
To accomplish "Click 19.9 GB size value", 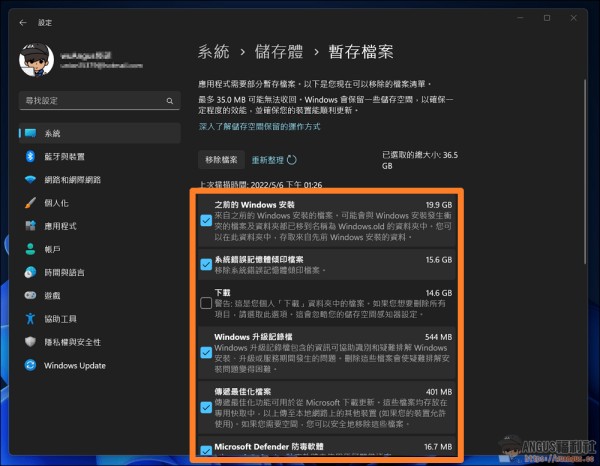I will (439, 205).
